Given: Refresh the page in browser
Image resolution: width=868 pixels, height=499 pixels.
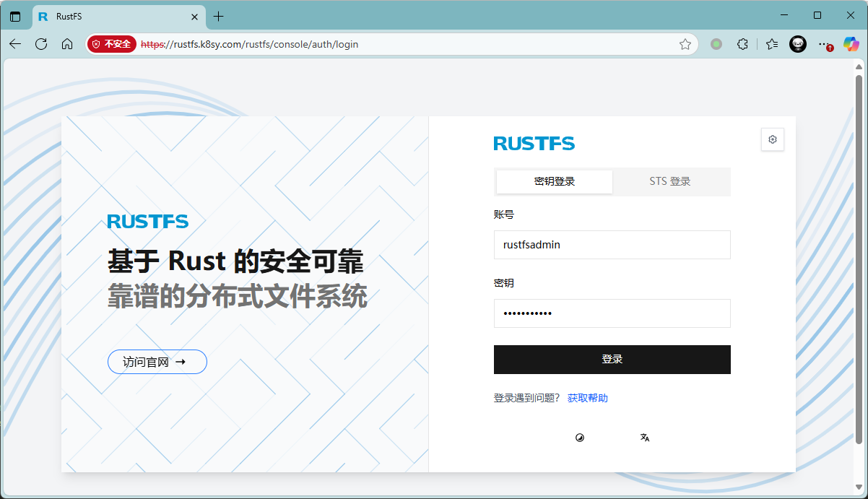Looking at the screenshot, I should 41,44.
